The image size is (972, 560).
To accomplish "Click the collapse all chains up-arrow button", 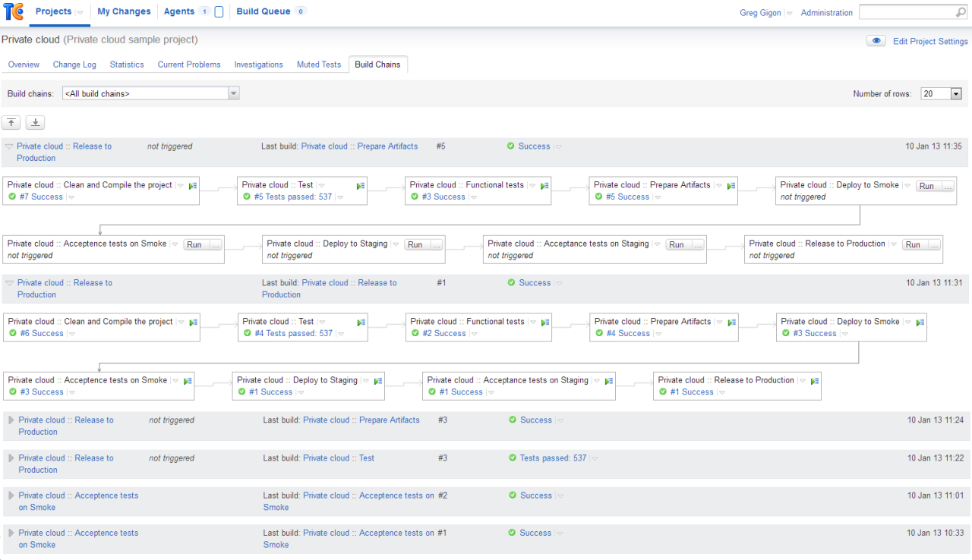I will 11,122.
